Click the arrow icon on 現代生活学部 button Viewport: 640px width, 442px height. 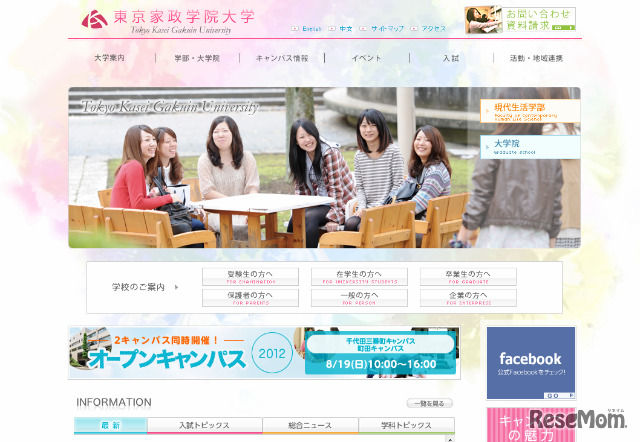click(487, 111)
